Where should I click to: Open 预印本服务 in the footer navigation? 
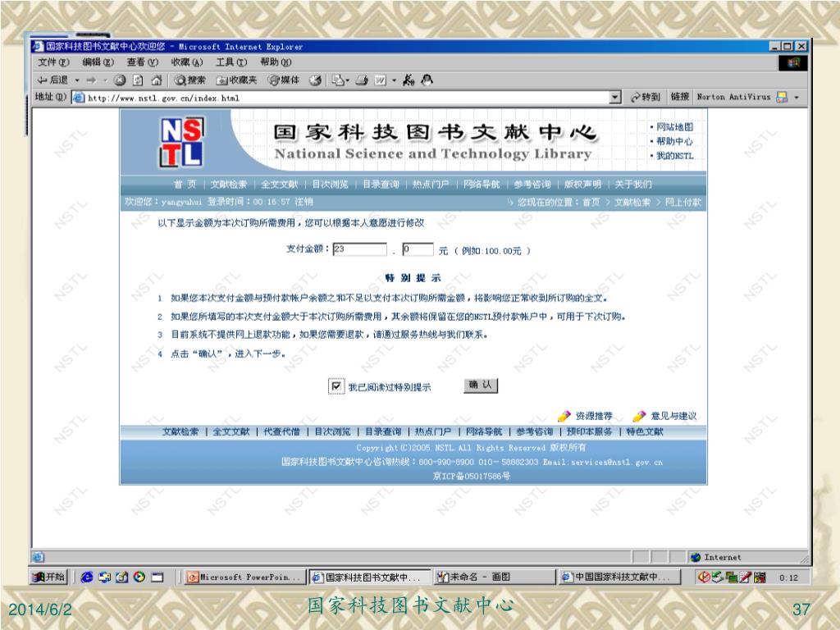click(589, 431)
